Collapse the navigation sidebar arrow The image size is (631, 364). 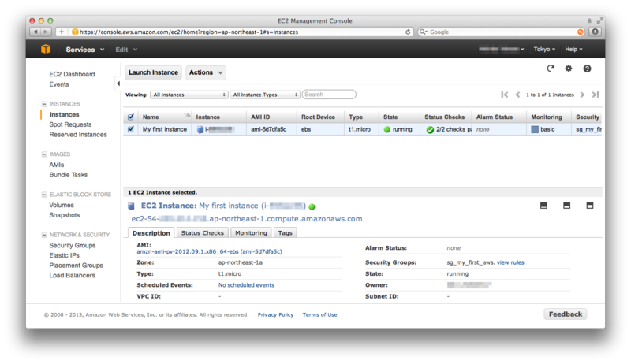tap(118, 84)
